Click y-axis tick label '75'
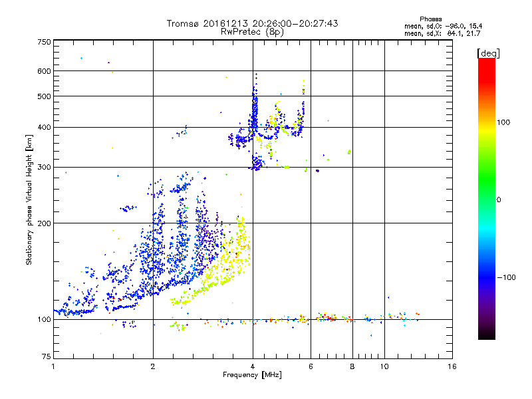Screen dimensions: 532x399 [47, 356]
